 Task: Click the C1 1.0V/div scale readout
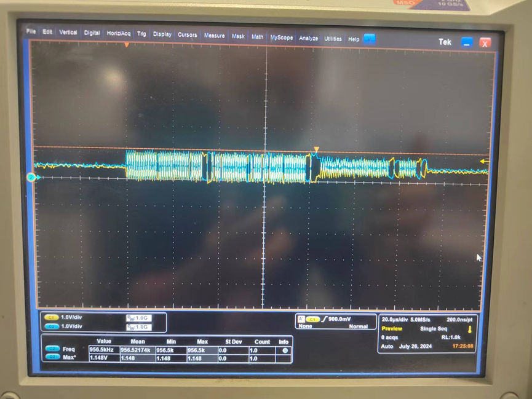click(71, 317)
